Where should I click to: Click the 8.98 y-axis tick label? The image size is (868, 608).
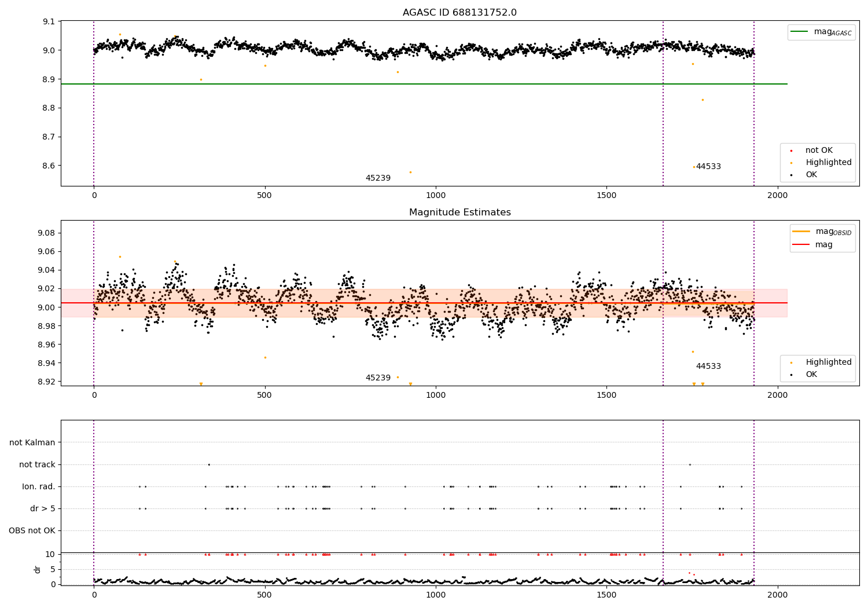coord(47,326)
